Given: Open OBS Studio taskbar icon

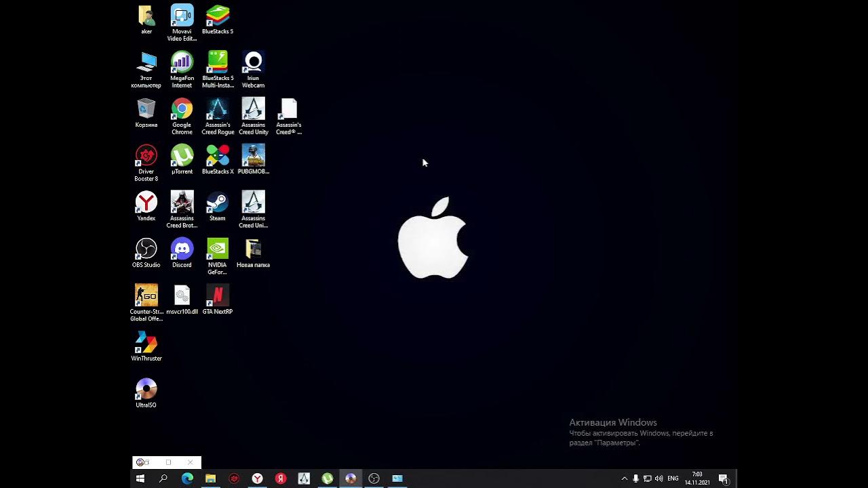Looking at the screenshot, I should point(374,479).
